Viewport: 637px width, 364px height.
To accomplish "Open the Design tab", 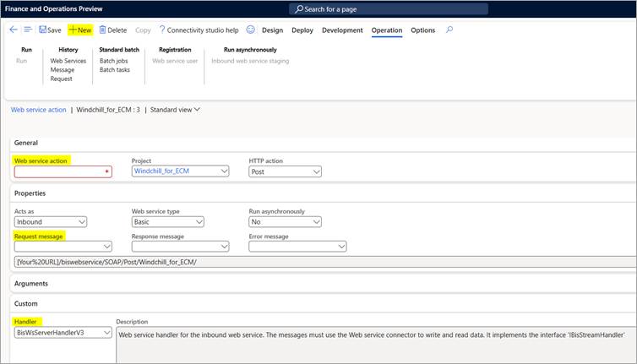I will 272,30.
